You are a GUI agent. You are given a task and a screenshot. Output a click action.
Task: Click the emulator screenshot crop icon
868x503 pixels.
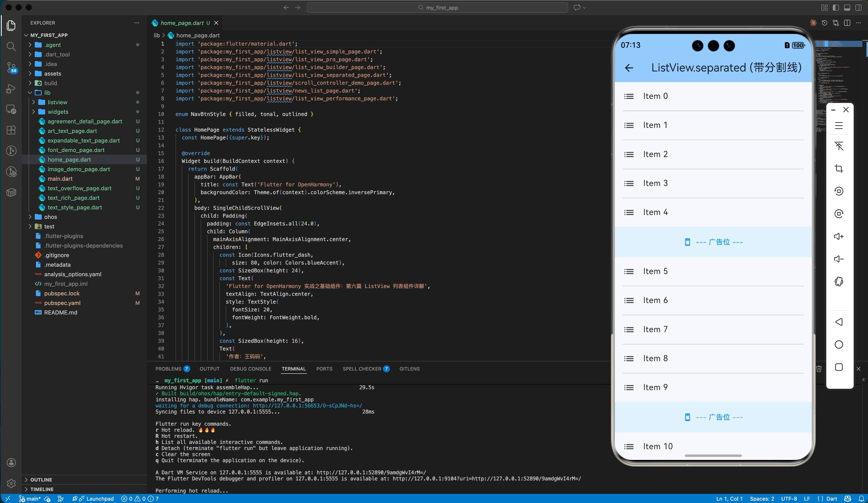[839, 169]
